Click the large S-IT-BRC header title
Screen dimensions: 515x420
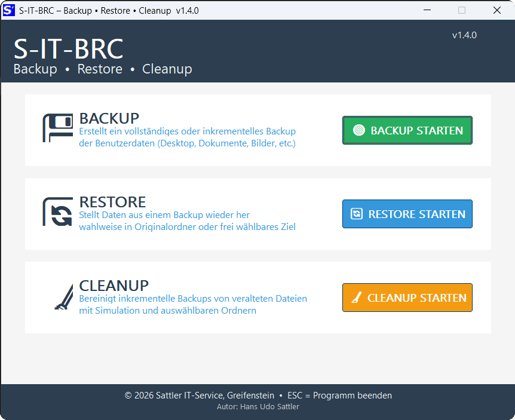pyautogui.click(x=68, y=48)
